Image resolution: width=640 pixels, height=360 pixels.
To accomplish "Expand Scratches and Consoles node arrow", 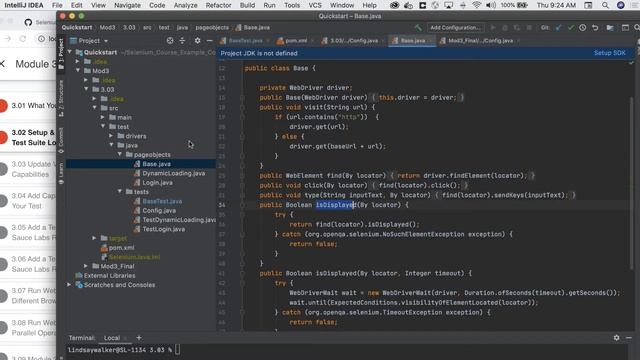I will 69,284.
